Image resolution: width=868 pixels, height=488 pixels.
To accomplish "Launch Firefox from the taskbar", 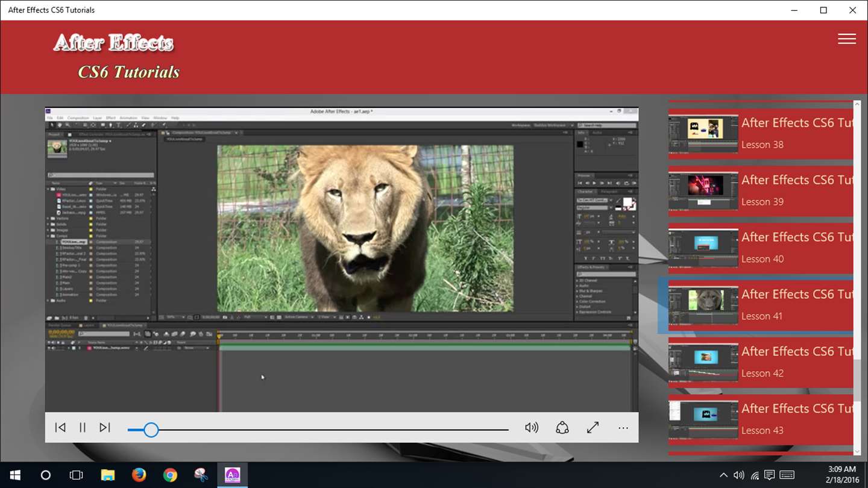I will (139, 475).
